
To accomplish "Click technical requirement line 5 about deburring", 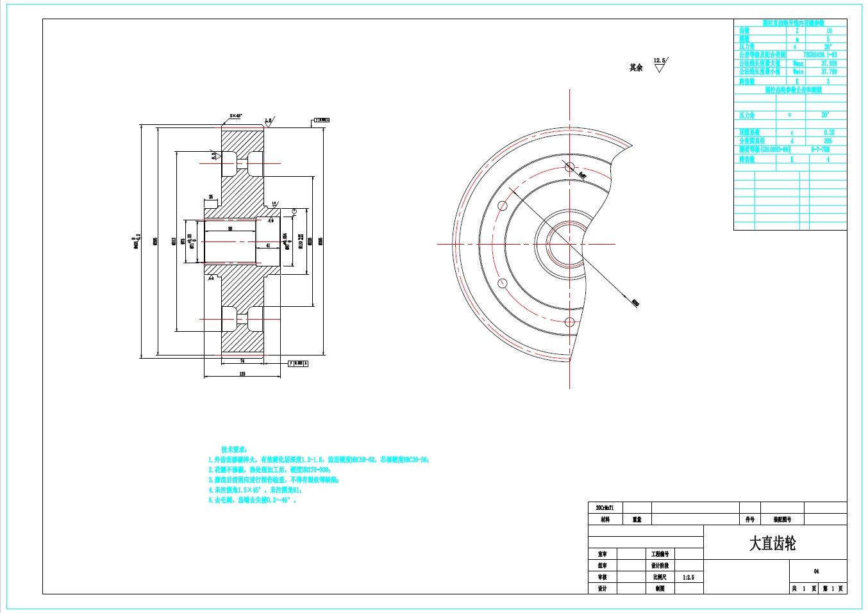I will 252,500.
